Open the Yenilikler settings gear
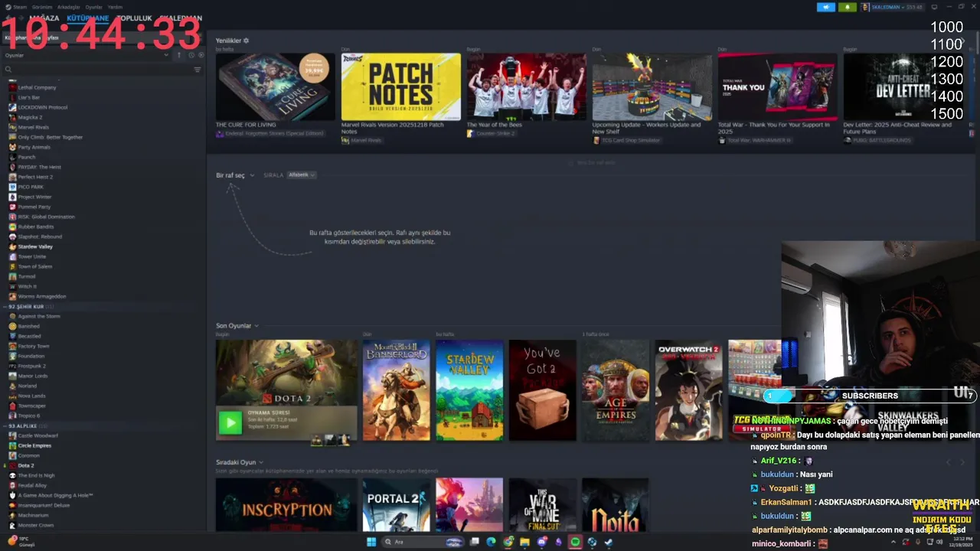980x551 pixels. tap(246, 41)
